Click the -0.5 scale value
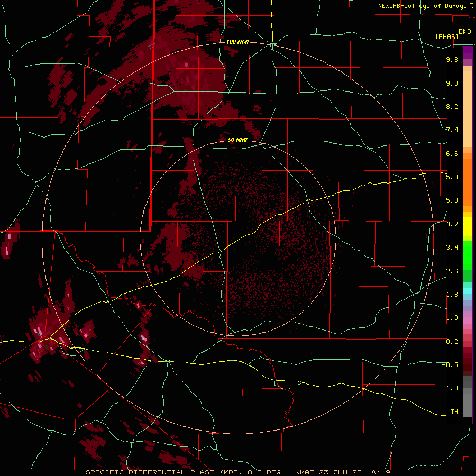The width and height of the screenshot is (476, 476). (450, 365)
